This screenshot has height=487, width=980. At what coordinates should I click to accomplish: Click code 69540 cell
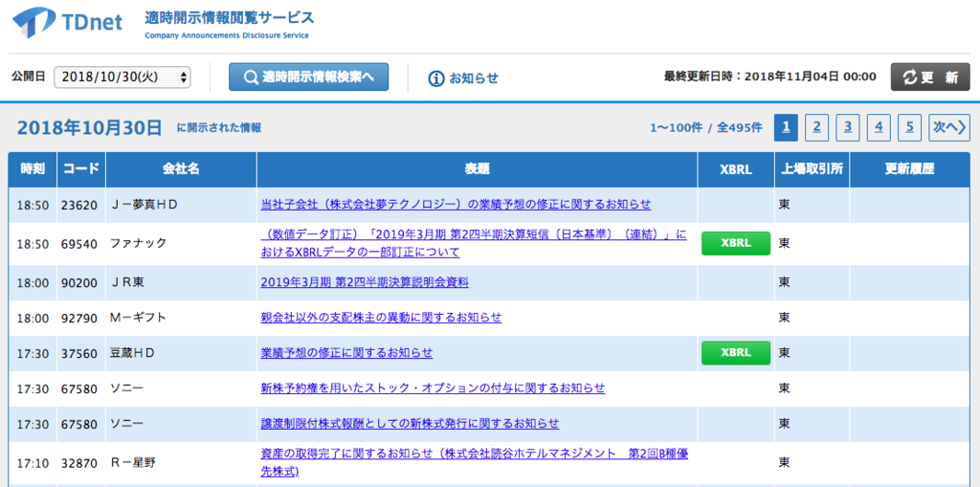79,244
